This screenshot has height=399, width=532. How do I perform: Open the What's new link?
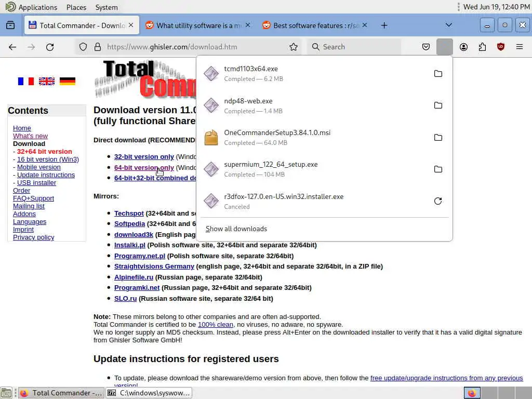(x=30, y=136)
